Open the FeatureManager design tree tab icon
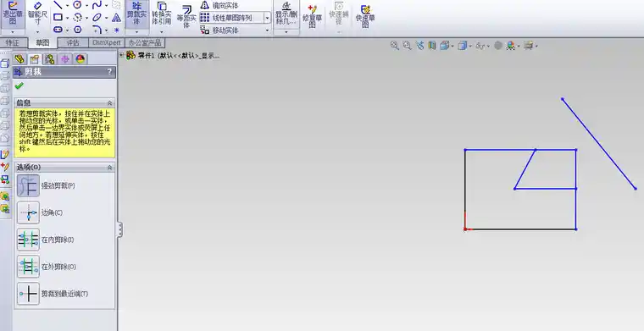The width and height of the screenshot is (644, 331). coord(19,59)
